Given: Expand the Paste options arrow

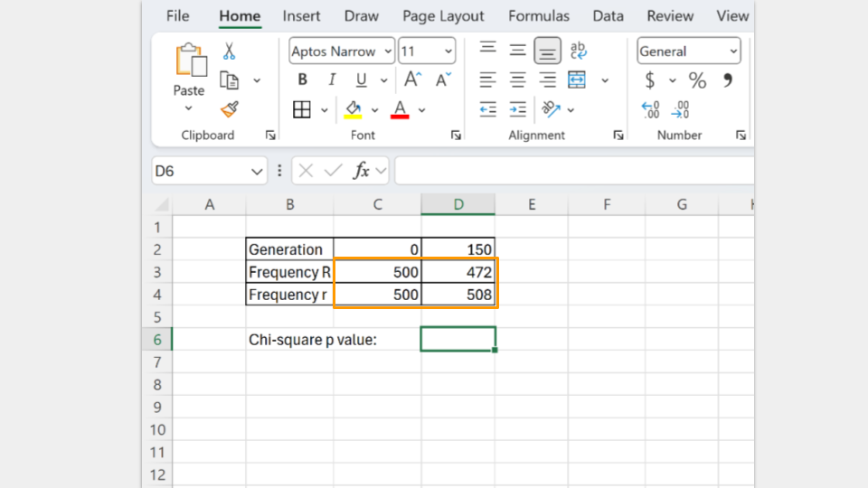Looking at the screenshot, I should click(x=189, y=108).
